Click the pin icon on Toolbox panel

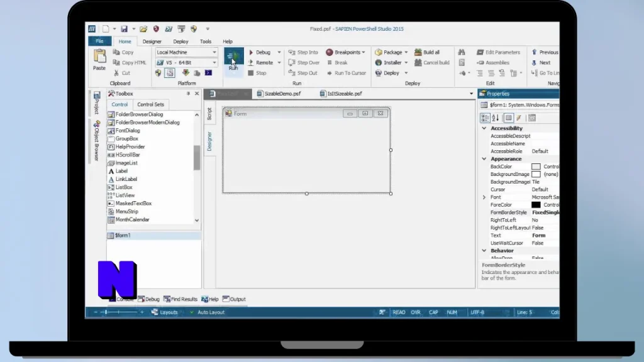pos(188,94)
